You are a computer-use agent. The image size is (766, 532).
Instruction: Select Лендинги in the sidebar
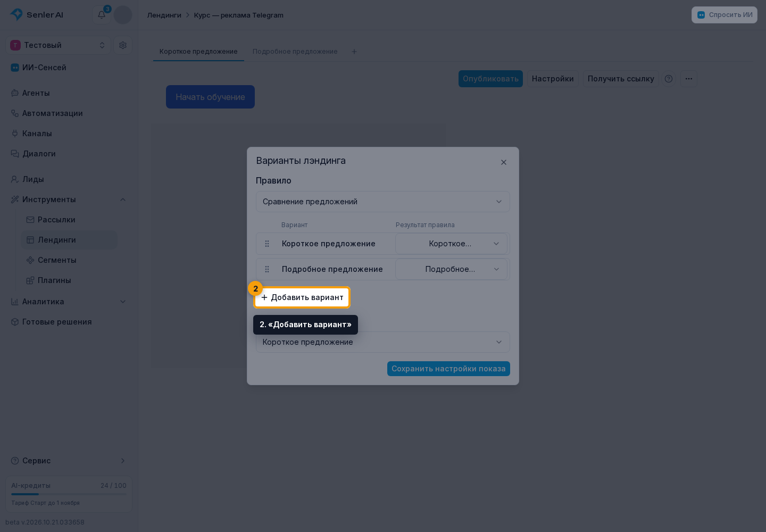coord(69,240)
